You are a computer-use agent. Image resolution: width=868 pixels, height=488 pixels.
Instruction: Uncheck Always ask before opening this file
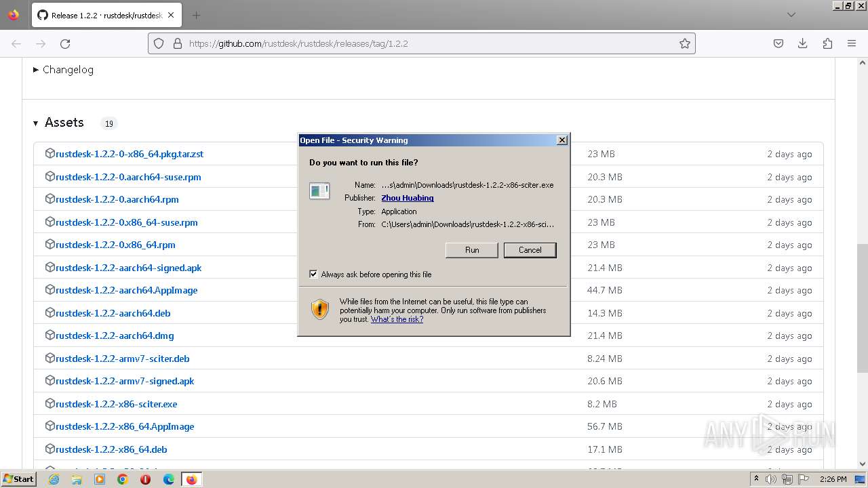point(313,274)
